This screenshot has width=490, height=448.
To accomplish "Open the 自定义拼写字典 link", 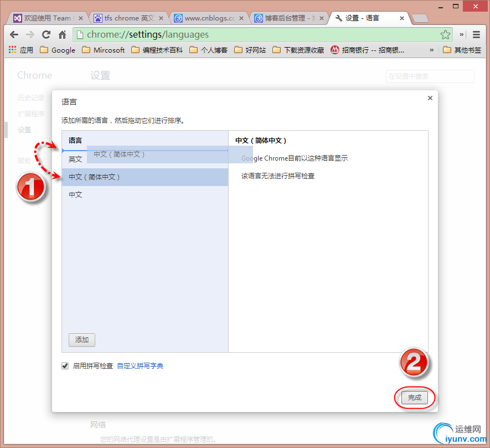I will pos(140,366).
